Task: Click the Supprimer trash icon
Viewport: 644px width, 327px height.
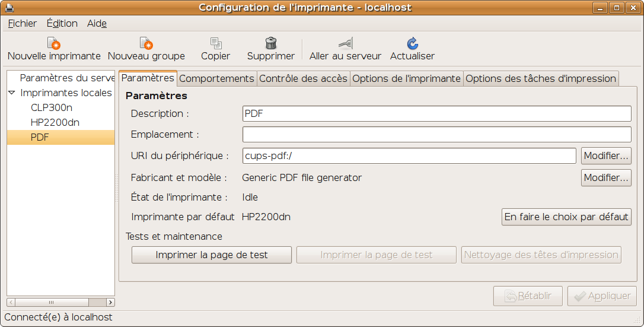Action: [270, 43]
